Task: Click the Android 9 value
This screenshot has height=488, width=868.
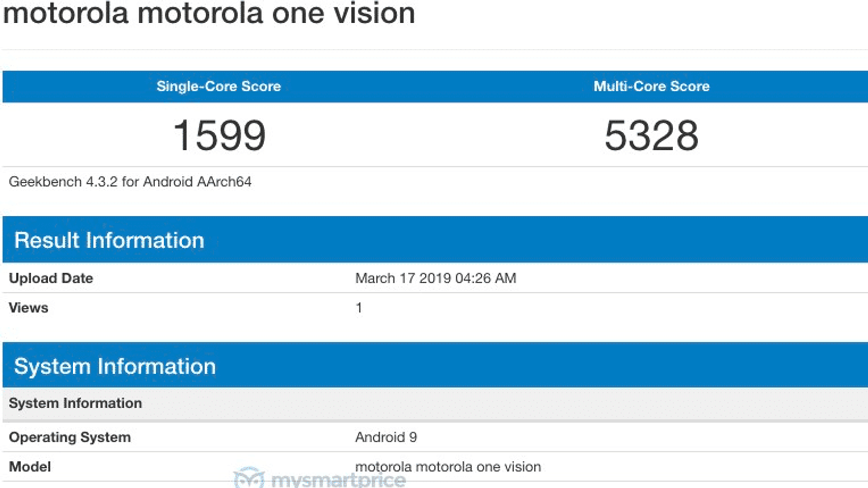Action: (x=386, y=437)
